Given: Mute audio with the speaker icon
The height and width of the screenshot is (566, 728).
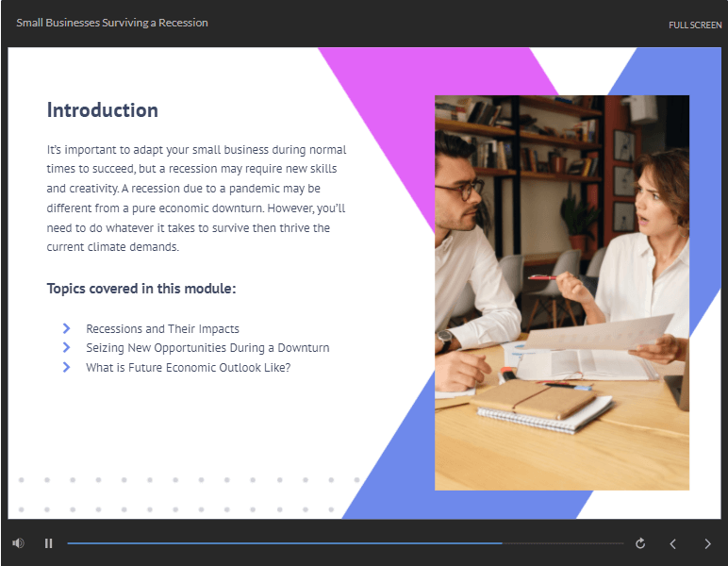Looking at the screenshot, I should (18, 542).
